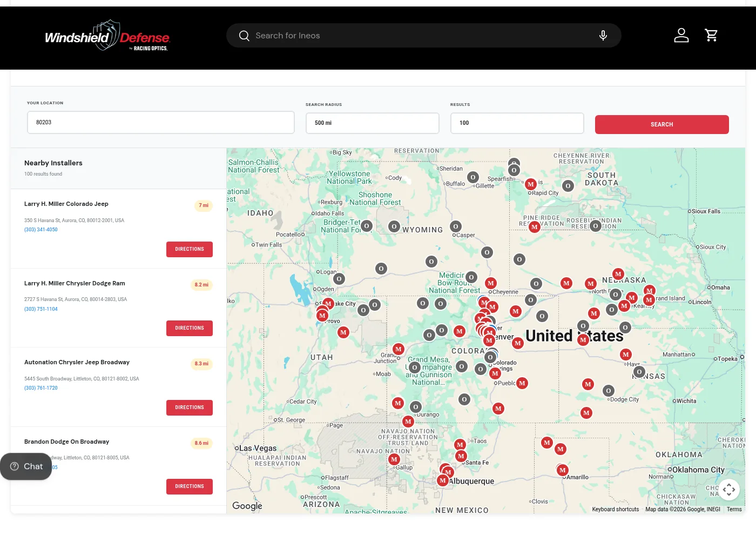Screen dimensions: 756x548
Task: Open the map Terms link
Action: (734, 509)
